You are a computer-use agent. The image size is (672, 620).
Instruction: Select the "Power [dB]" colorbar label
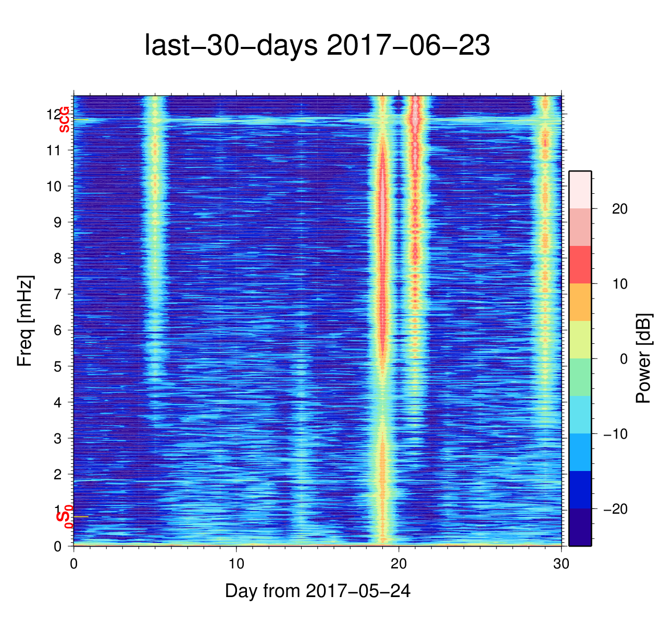644,358
